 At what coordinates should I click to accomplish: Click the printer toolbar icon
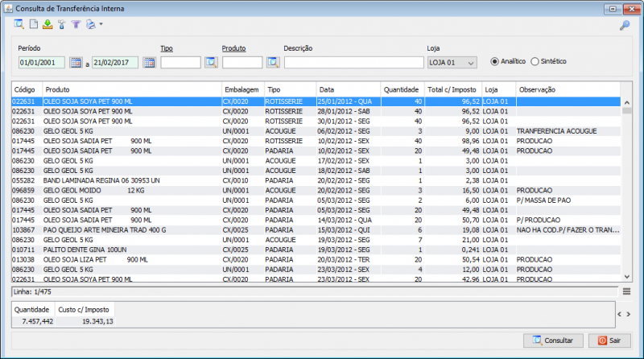tap(91, 25)
